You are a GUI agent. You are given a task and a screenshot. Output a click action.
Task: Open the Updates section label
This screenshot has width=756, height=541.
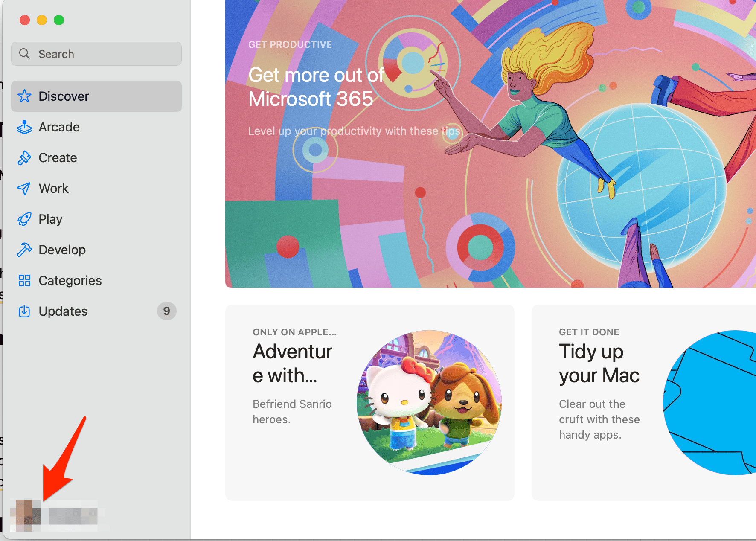pos(63,311)
